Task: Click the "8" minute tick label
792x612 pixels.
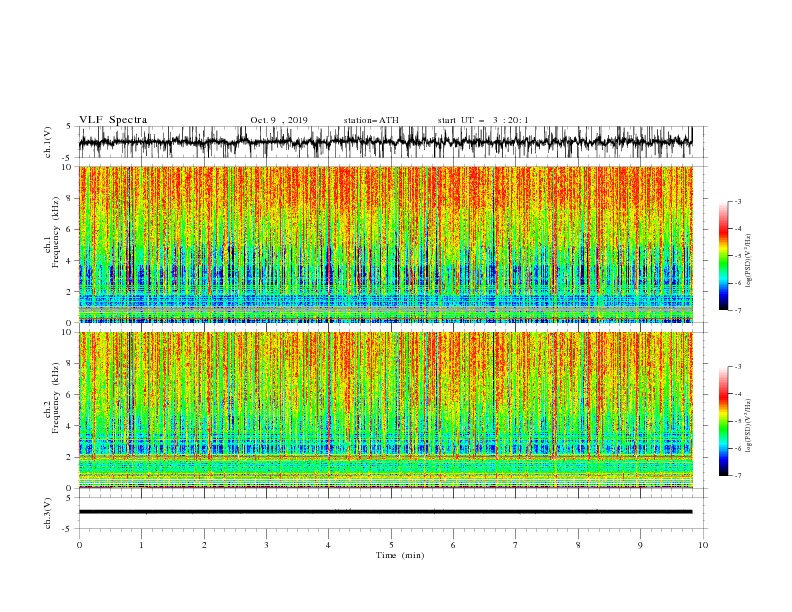Action: (578, 545)
